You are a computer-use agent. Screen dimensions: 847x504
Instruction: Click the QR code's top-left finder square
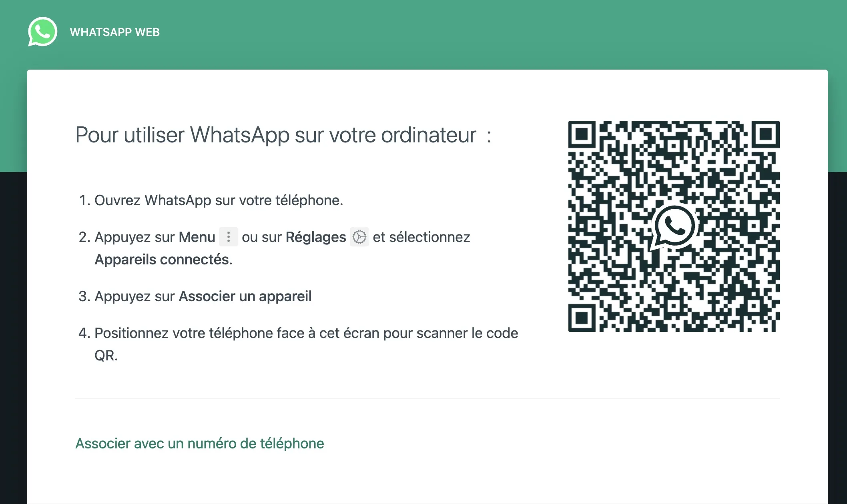click(x=582, y=135)
